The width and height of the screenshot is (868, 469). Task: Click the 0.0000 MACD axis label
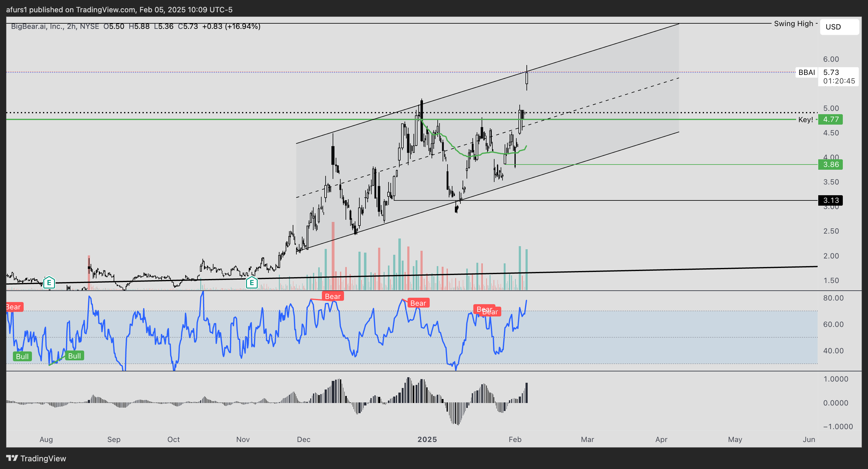(836, 403)
